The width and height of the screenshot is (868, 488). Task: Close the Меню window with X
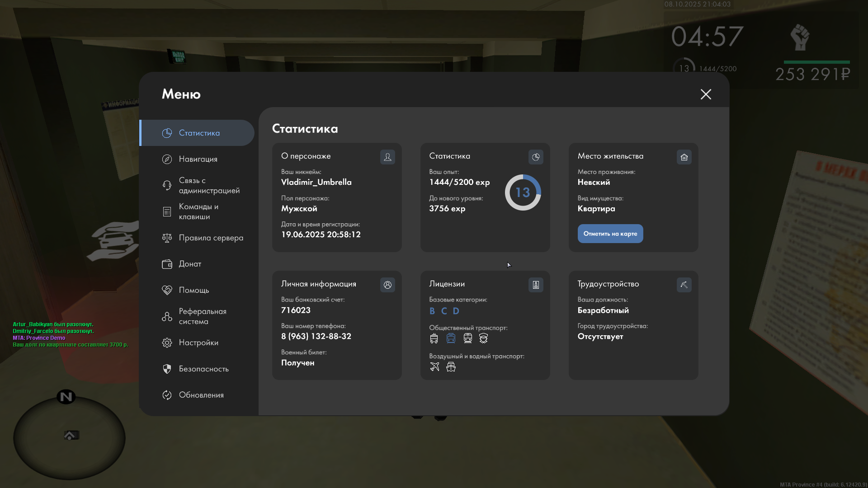point(706,94)
